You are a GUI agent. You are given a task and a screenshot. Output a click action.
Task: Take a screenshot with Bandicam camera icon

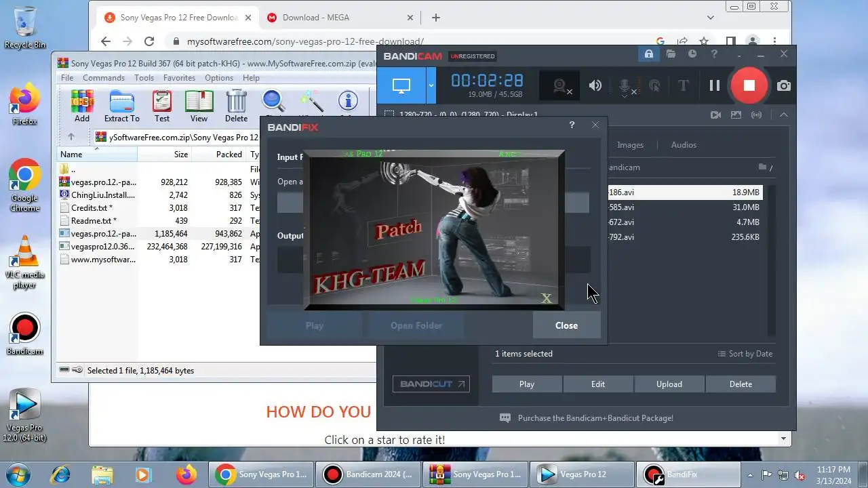(784, 85)
